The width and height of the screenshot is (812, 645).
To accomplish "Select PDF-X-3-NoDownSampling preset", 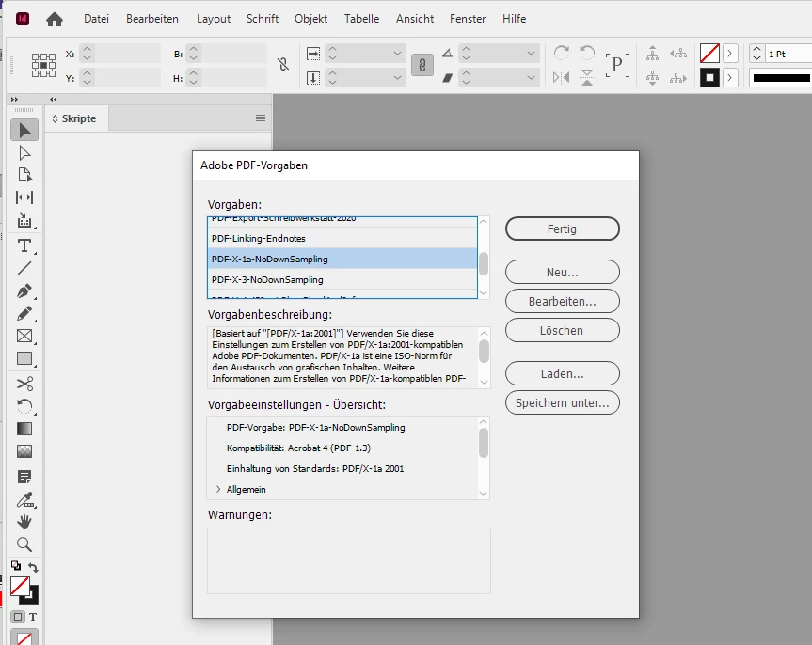I will (x=342, y=279).
